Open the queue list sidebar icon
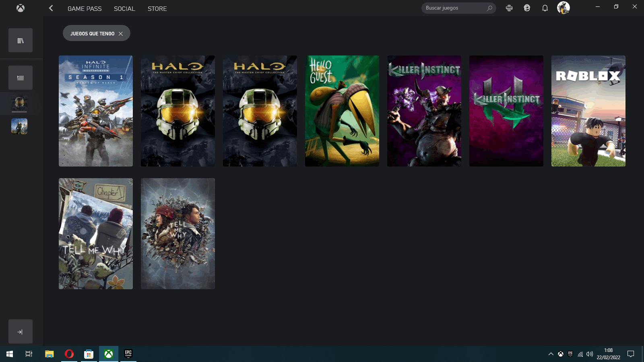The width and height of the screenshot is (644, 362). click(x=21, y=78)
